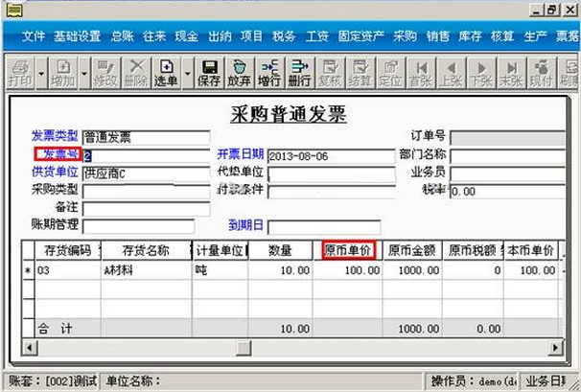Expand the dropdown arrow beside 增加
581x392 pixels.
(x=85, y=73)
